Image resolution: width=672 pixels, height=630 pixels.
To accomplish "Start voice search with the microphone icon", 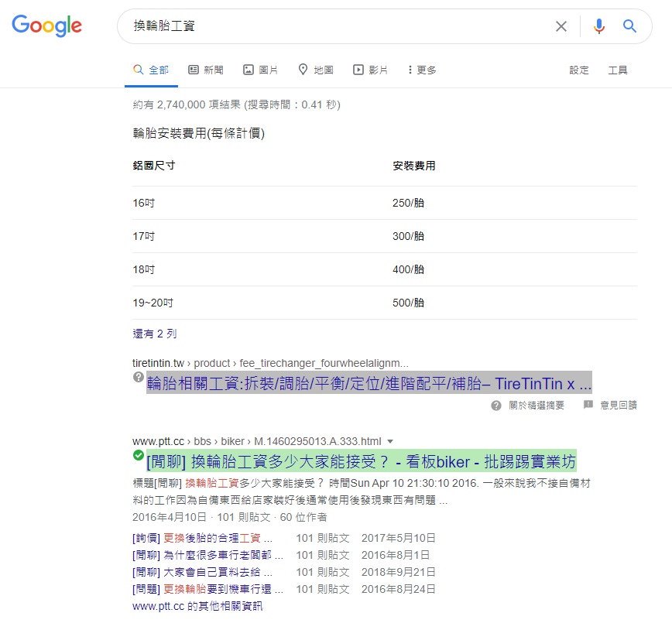I will (598, 26).
